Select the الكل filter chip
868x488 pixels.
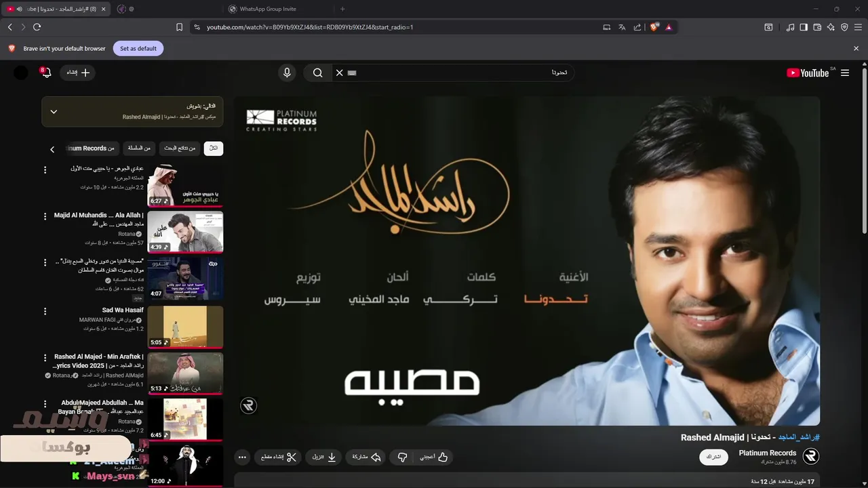point(214,148)
